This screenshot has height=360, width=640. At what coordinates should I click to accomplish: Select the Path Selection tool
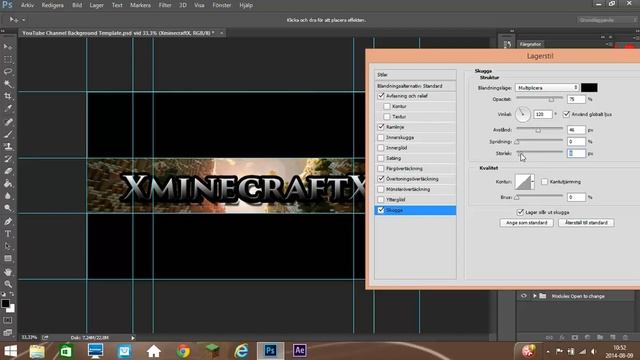pyautogui.click(x=8, y=246)
